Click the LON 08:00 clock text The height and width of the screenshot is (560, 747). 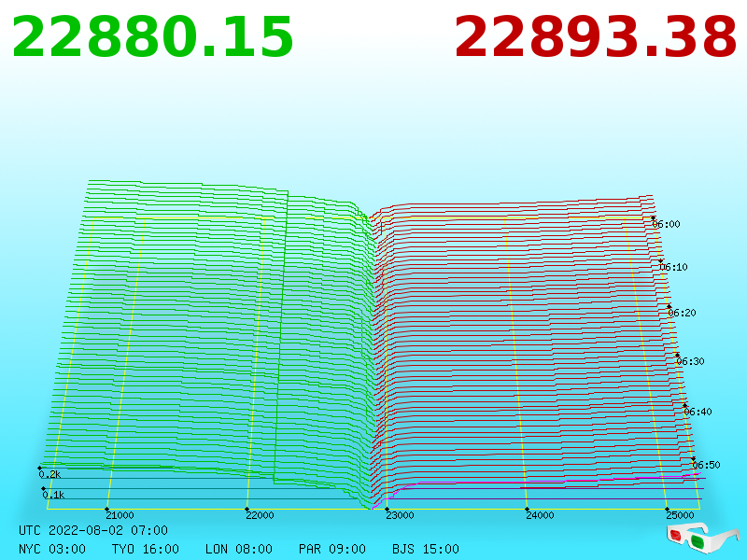pos(239,549)
